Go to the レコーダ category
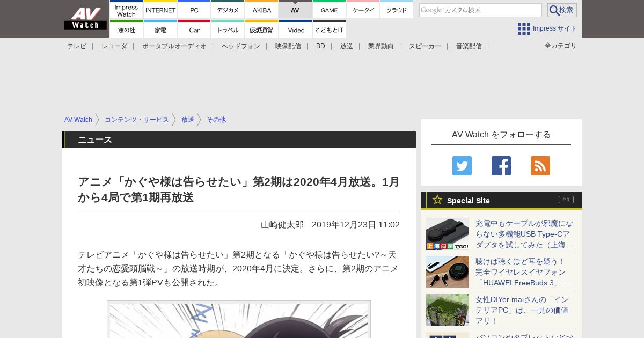 (114, 46)
